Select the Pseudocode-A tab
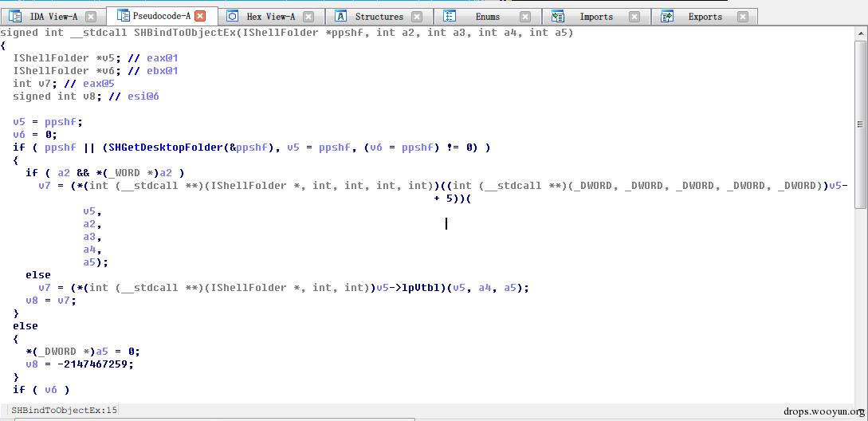The image size is (868, 421). [x=162, y=16]
